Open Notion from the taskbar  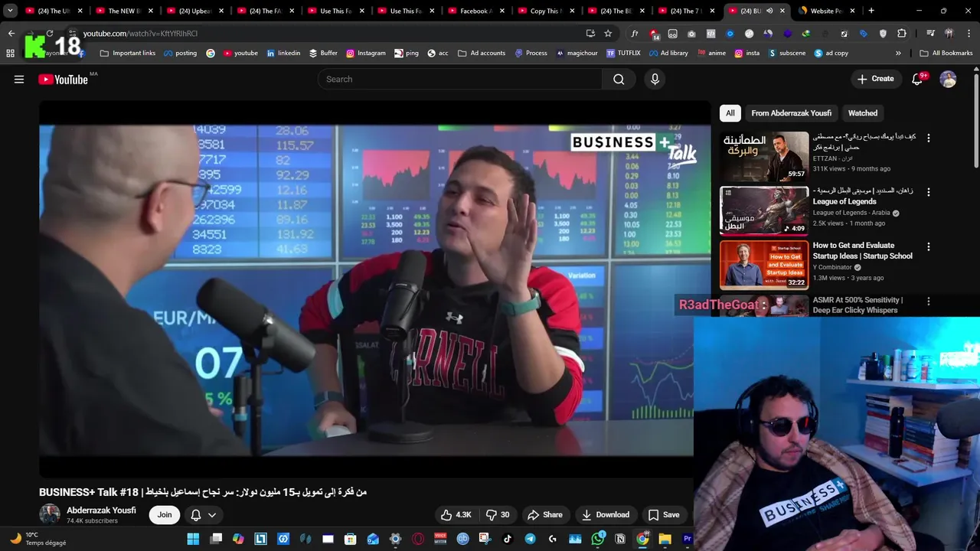(x=620, y=539)
